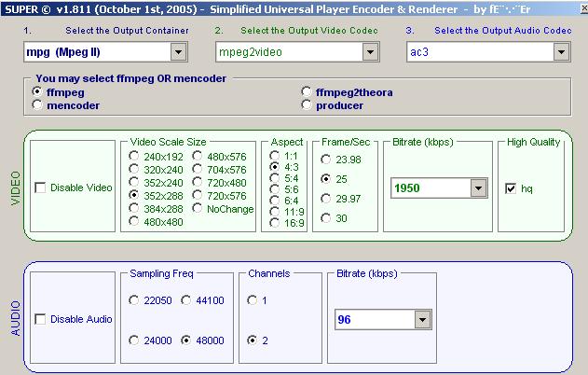Expand the audio Bitrate 96 dropdown
The width and height of the screenshot is (588, 375).
coord(423,319)
